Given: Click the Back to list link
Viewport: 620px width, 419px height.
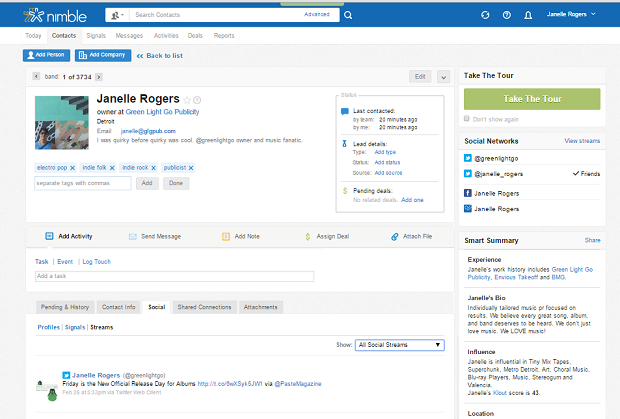Looking at the screenshot, I should coord(160,55).
